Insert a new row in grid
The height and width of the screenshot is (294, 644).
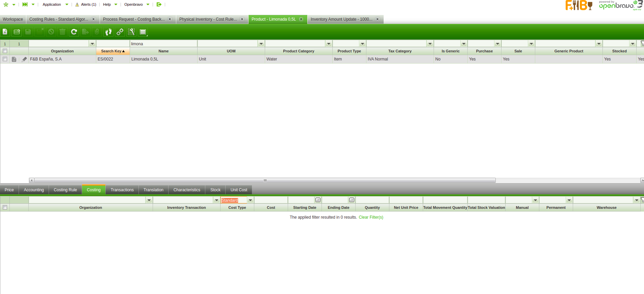click(x=17, y=32)
